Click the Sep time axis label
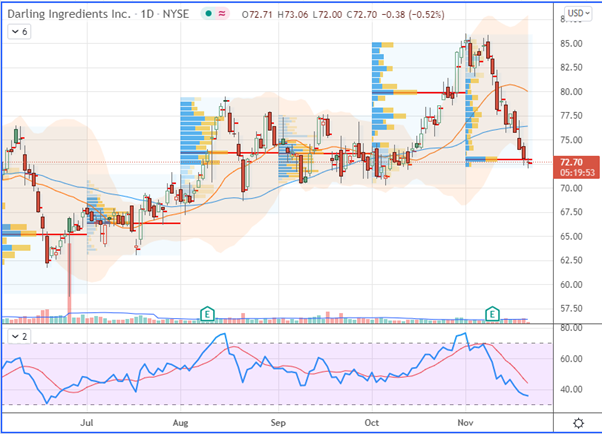Image resolution: width=602 pixels, height=434 pixels. 278,423
